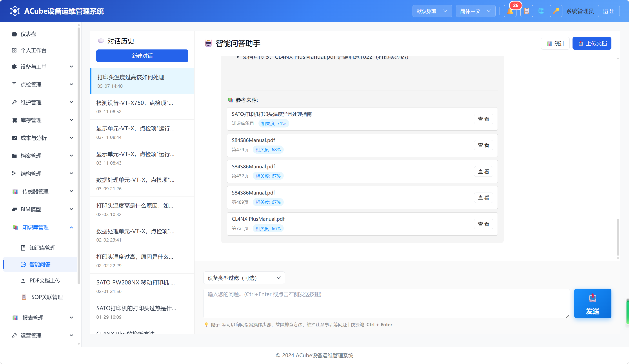Click the upload icon beside PDF文档上传
The width and height of the screenshot is (629, 364).
coord(23,281)
